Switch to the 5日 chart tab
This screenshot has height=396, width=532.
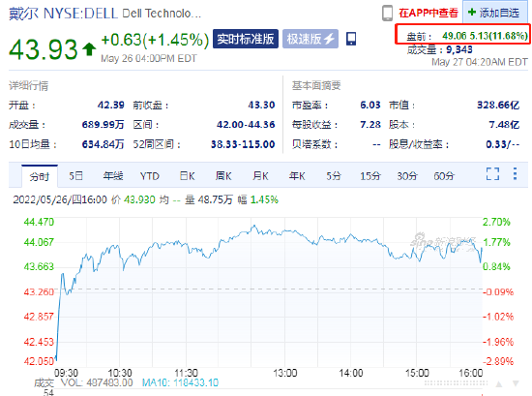tap(76, 176)
